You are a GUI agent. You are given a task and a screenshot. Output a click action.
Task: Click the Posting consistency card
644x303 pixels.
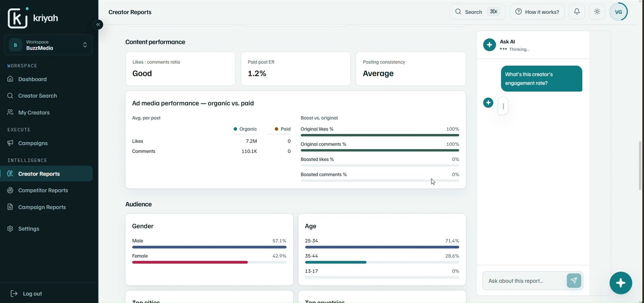tap(411, 69)
